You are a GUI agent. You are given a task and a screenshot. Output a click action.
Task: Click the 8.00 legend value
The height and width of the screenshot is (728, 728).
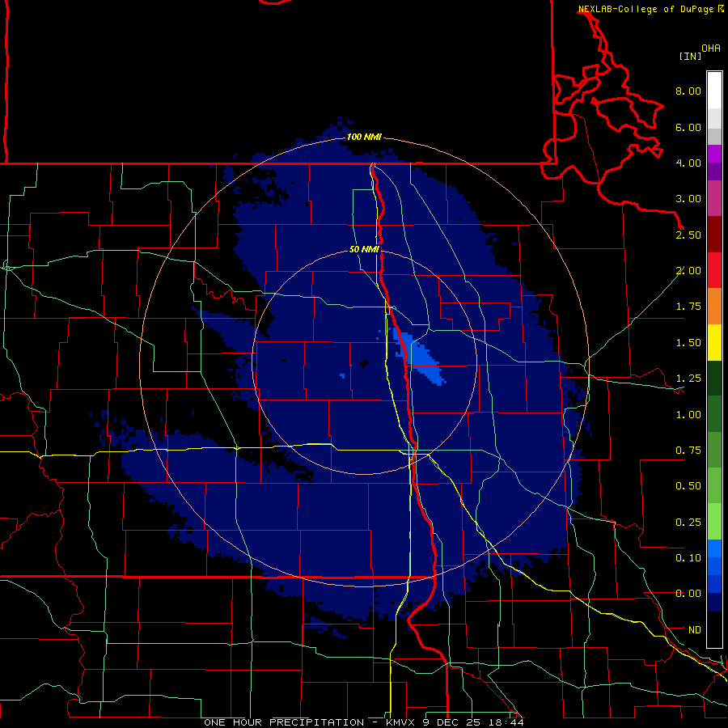(x=688, y=91)
